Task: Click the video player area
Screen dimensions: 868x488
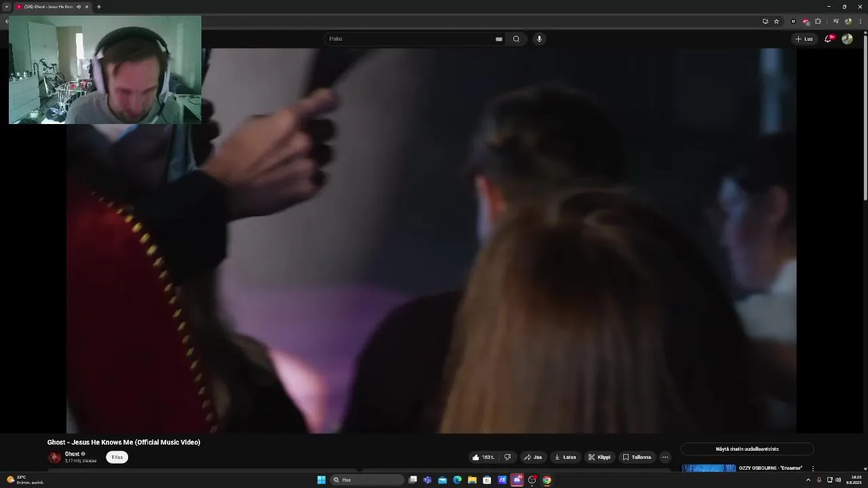Action: point(431,241)
